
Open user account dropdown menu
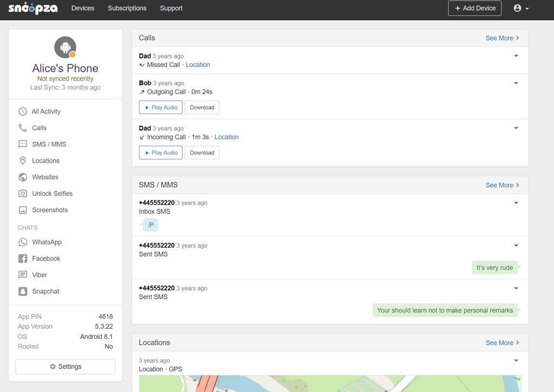point(520,8)
